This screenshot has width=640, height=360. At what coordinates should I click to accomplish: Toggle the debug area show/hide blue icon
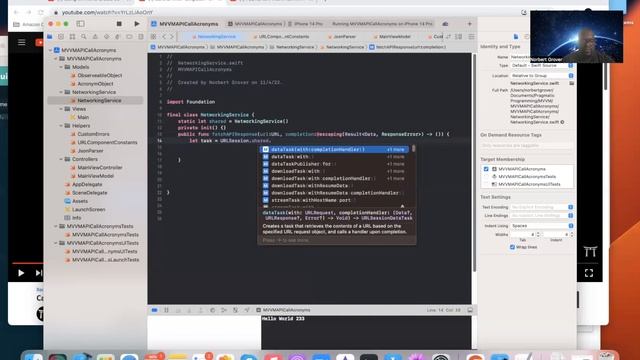coord(155,310)
